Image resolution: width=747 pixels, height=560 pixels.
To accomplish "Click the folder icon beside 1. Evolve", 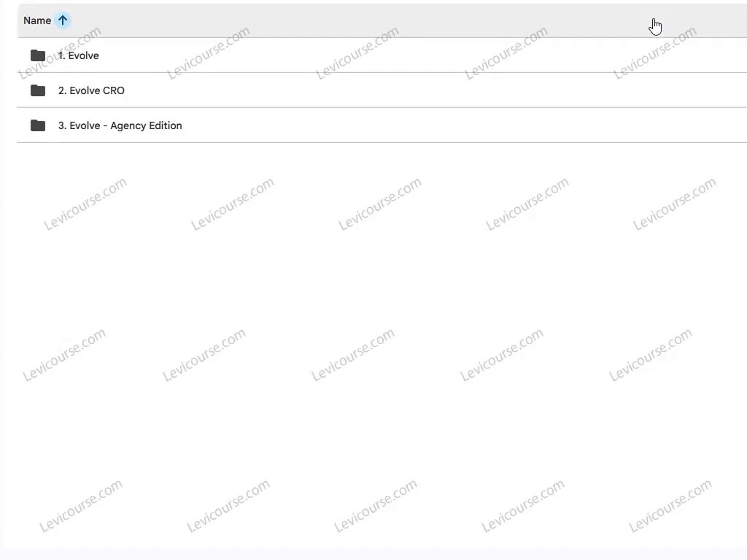I will tap(38, 55).
